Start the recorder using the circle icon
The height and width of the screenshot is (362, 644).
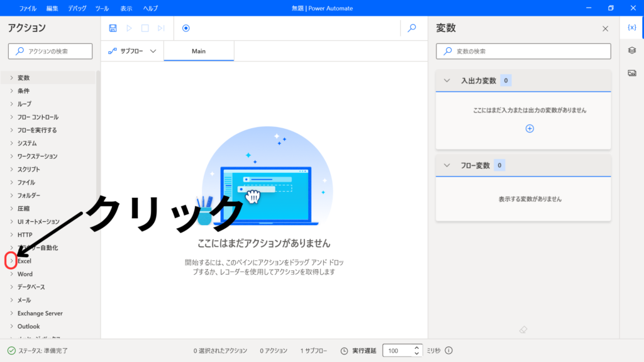tap(186, 28)
